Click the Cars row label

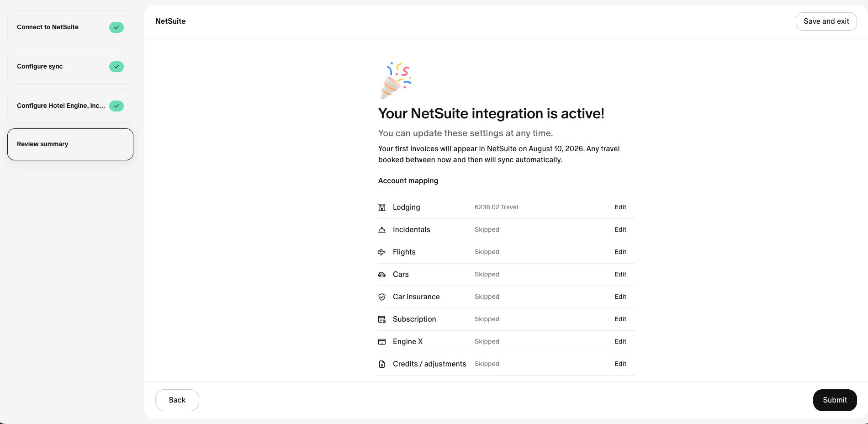[401, 274]
